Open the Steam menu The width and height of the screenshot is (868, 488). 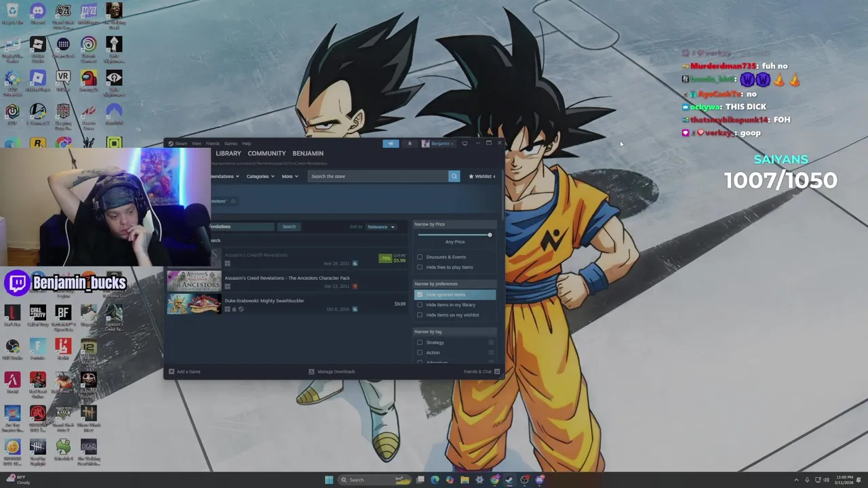tap(179, 144)
